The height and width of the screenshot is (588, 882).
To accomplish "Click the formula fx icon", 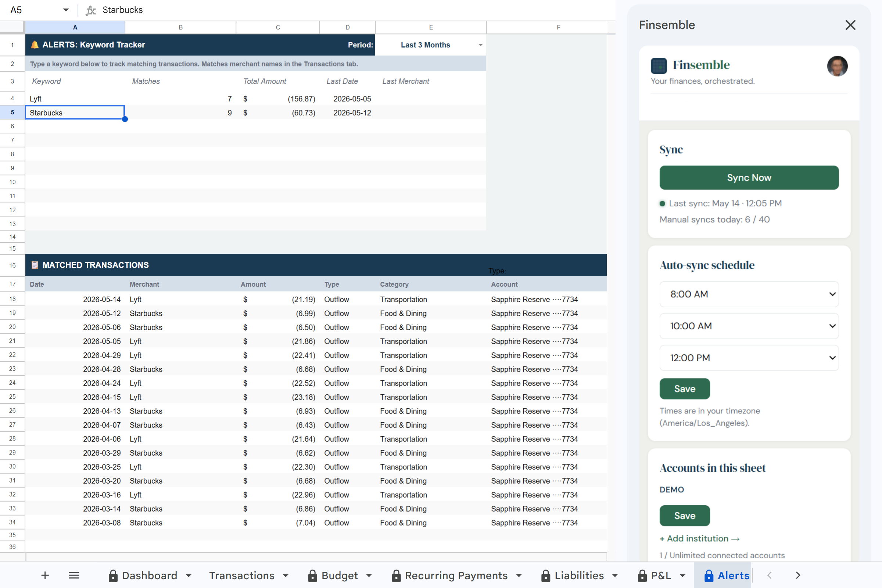I will (x=91, y=10).
